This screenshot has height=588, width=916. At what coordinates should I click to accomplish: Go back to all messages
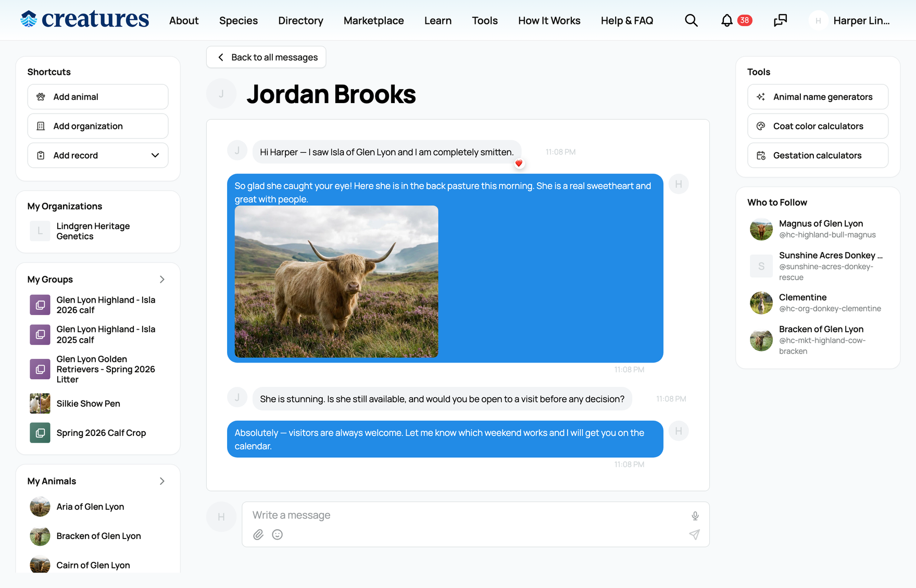[x=266, y=57]
